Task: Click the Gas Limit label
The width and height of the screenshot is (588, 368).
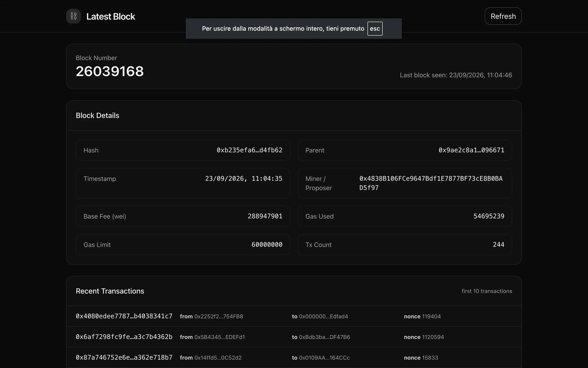Action: point(97,245)
